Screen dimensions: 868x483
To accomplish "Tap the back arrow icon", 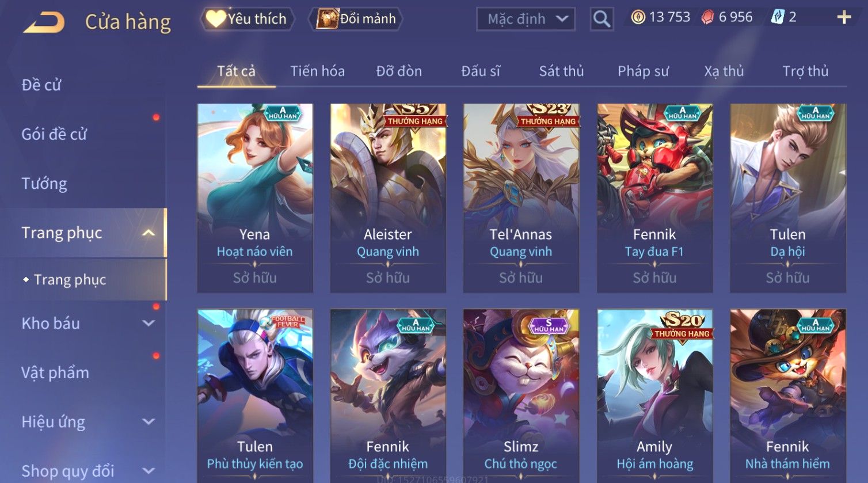I will 44,22.
